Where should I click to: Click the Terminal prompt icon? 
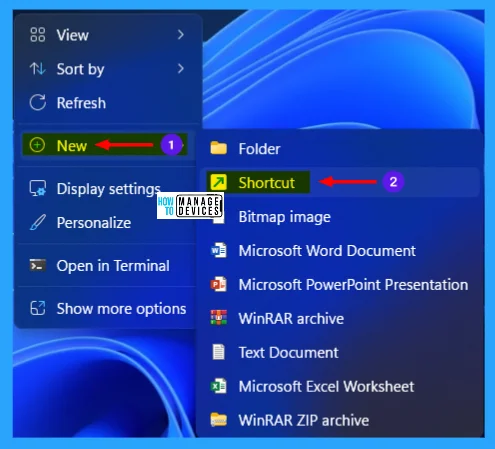click(x=38, y=265)
